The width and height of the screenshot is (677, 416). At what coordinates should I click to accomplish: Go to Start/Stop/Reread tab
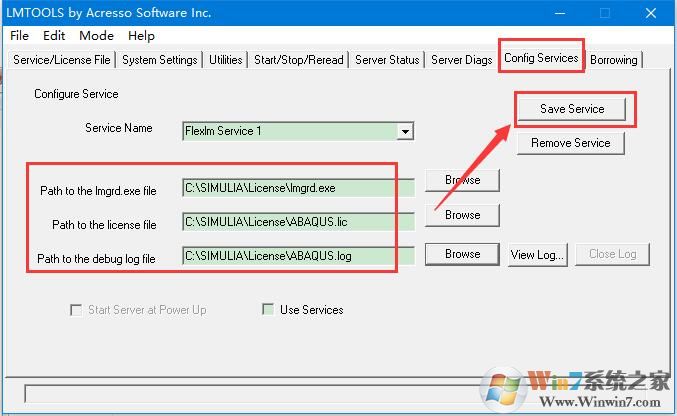pos(299,60)
